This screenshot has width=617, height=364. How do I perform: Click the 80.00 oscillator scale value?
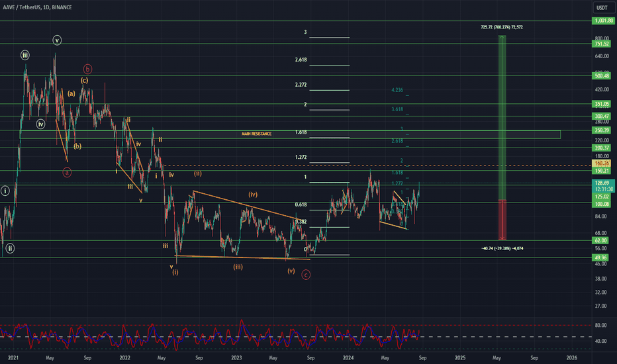[601, 326]
